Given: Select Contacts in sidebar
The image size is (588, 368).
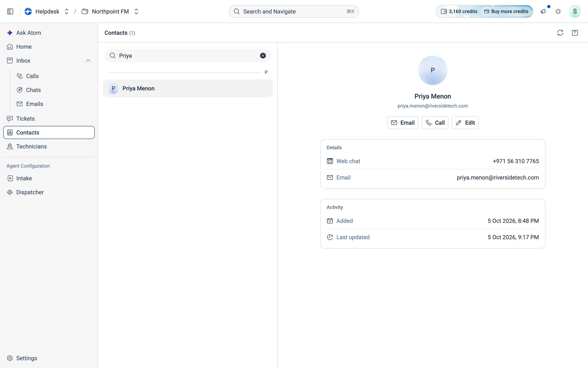Looking at the screenshot, I should (49, 132).
